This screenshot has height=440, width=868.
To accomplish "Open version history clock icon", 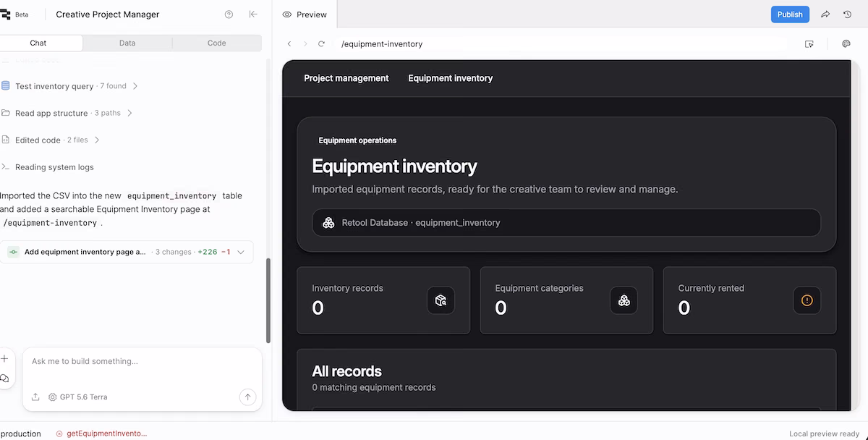I will [x=848, y=14].
